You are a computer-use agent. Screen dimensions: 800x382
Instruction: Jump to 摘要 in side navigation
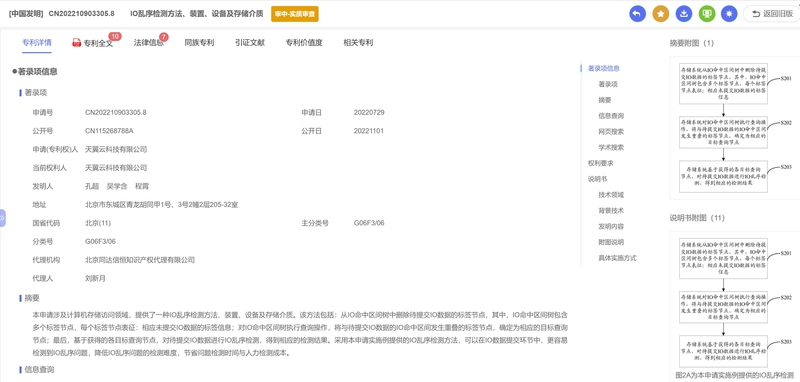[x=605, y=100]
